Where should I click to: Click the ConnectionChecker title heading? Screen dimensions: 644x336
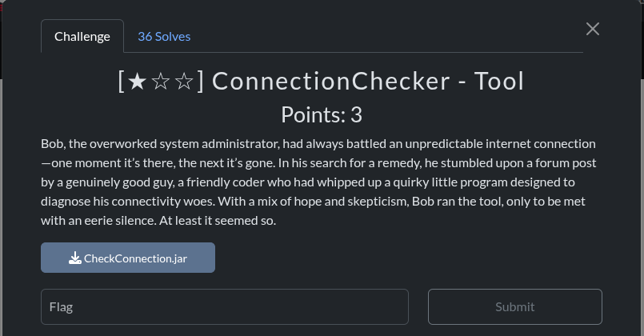point(321,82)
